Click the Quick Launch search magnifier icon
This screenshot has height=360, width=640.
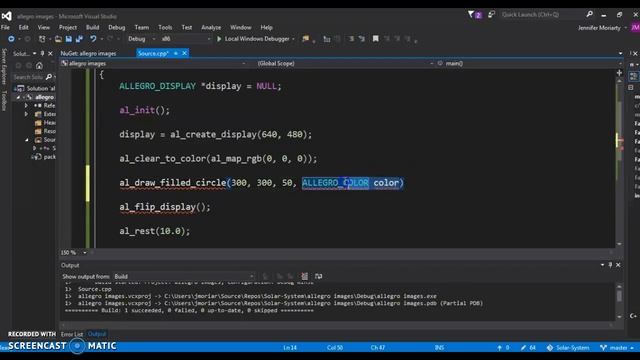click(589, 14)
